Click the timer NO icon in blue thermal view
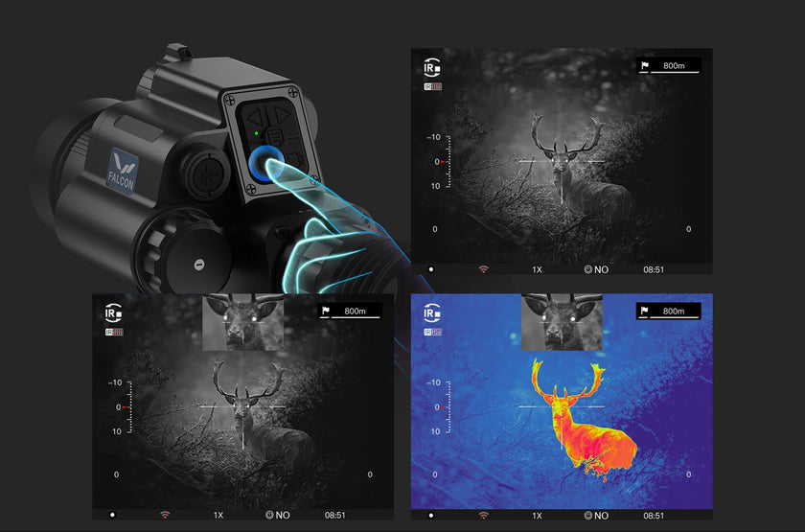The height and width of the screenshot is (532, 805). pos(596,516)
